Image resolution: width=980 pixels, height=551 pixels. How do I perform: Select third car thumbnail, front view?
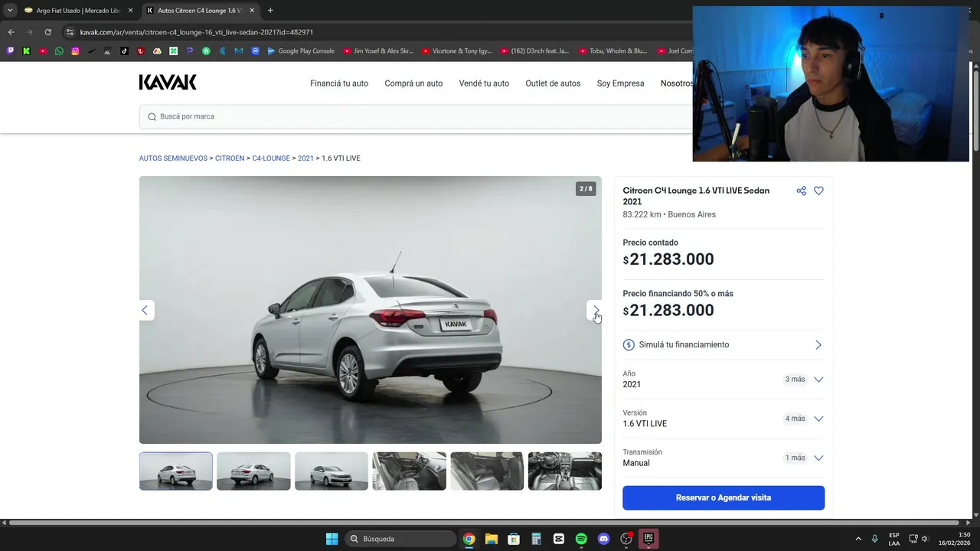[x=332, y=471]
